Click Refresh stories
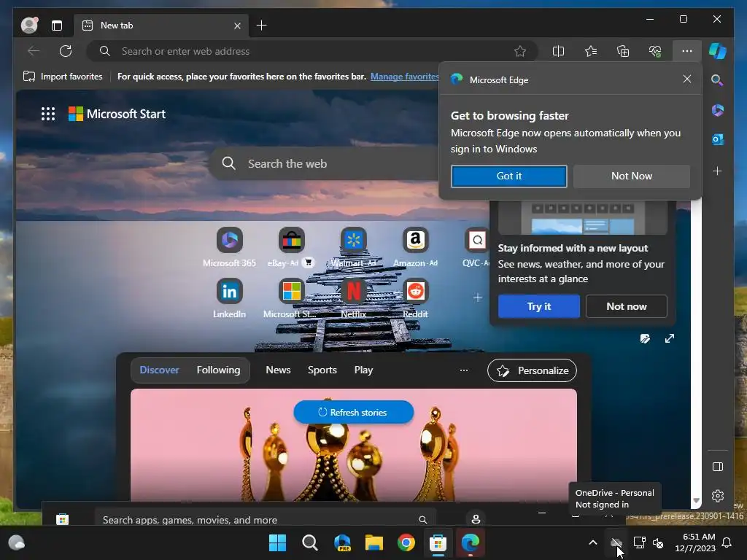This screenshot has width=747, height=560. click(354, 413)
